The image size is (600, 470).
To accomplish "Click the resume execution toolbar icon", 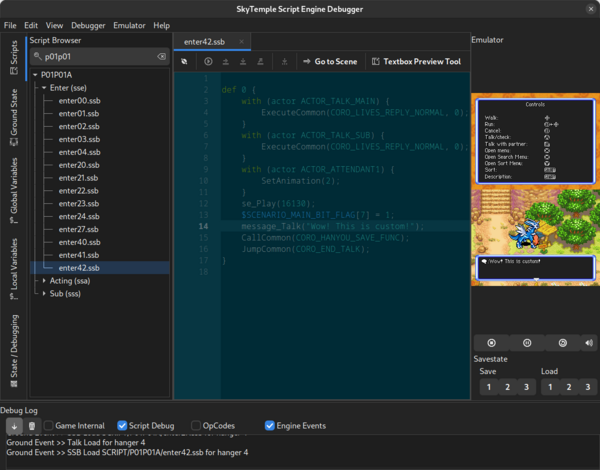I will click(x=208, y=62).
